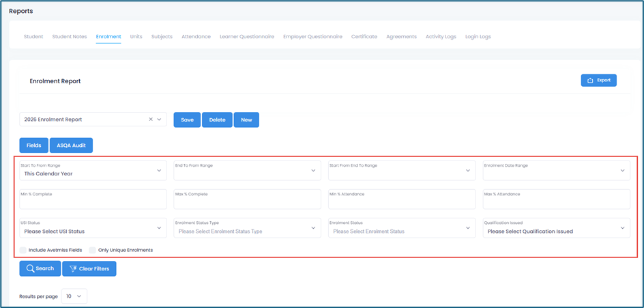644x308 pixels.
Task: Clear the selected 2026 Enrolment Report
Action: tap(151, 120)
